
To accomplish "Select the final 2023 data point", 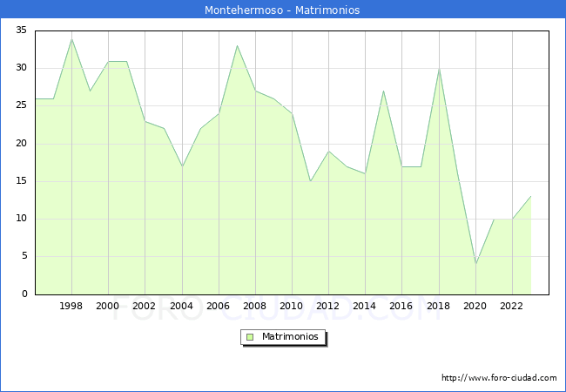I will 530,196.
